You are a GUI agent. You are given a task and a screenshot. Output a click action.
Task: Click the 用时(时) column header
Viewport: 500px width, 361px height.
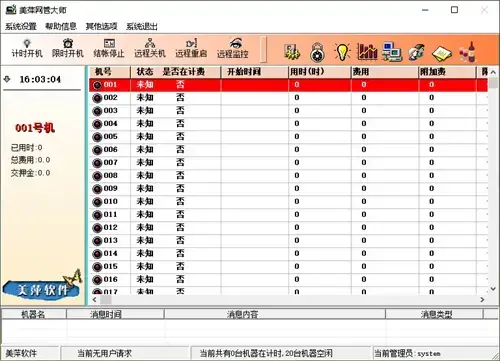click(x=320, y=72)
